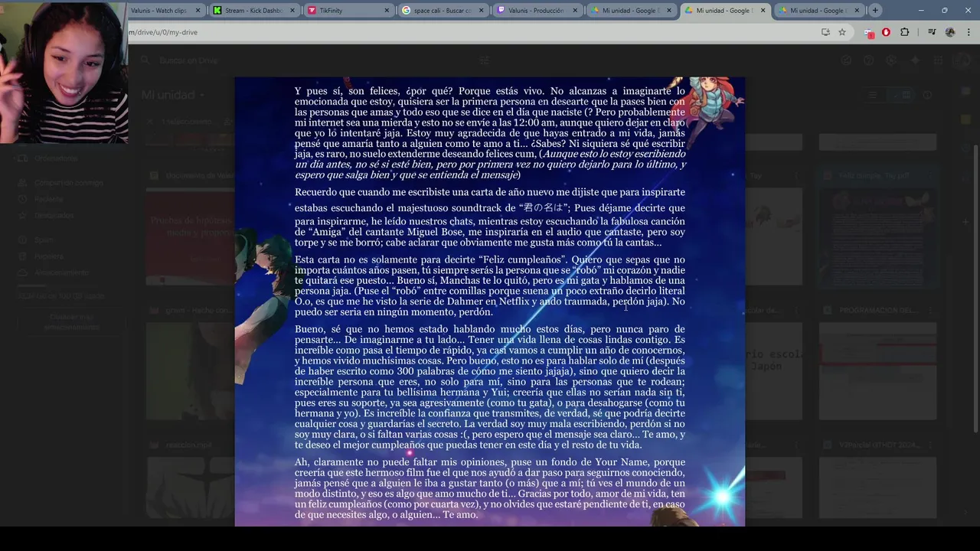This screenshot has width=980, height=551.
Task: Close the Stream Kick Dashboard tab
Action: point(292,11)
